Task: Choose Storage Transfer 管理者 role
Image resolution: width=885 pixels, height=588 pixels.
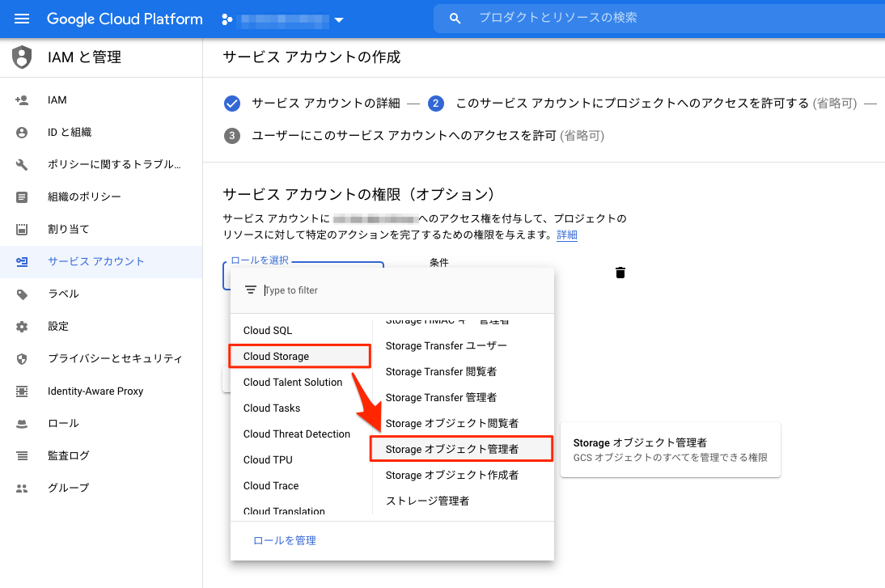Action: click(x=463, y=398)
